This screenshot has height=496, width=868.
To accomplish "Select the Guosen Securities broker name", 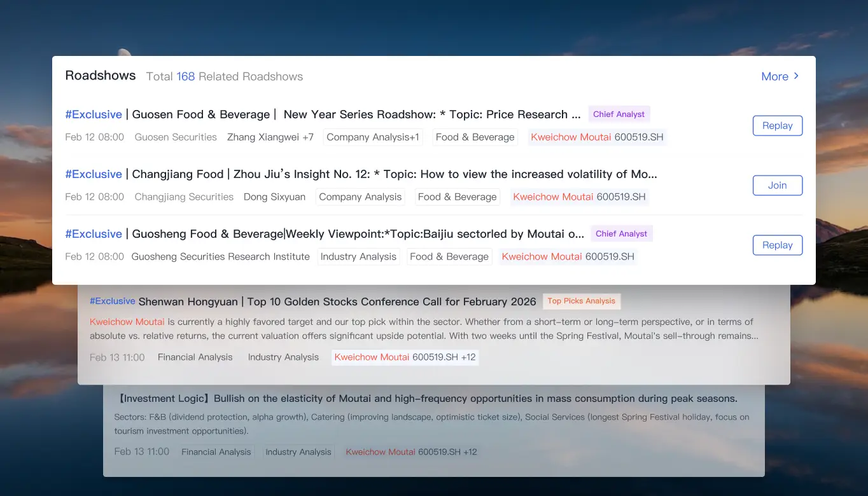I will click(x=176, y=137).
